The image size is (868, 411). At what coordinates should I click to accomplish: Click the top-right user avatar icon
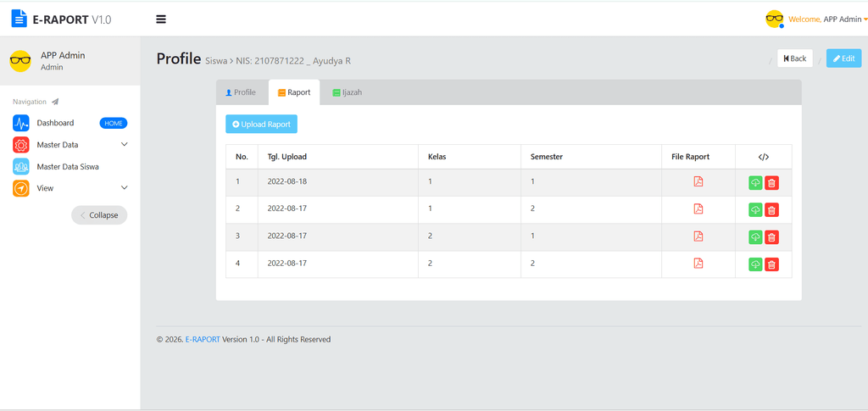pos(775,19)
